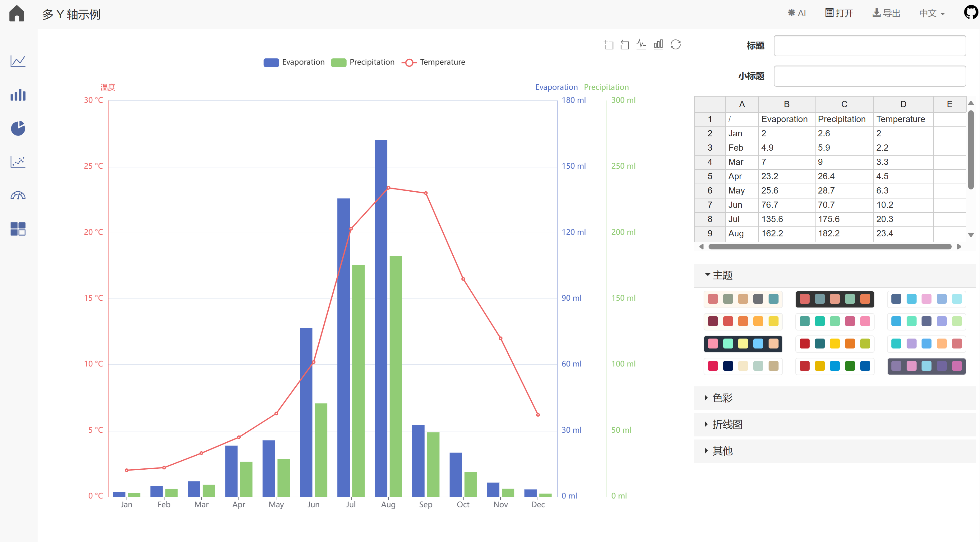Expand the 其他 panel
Image resolution: width=980 pixels, height=542 pixels.
coord(722,451)
